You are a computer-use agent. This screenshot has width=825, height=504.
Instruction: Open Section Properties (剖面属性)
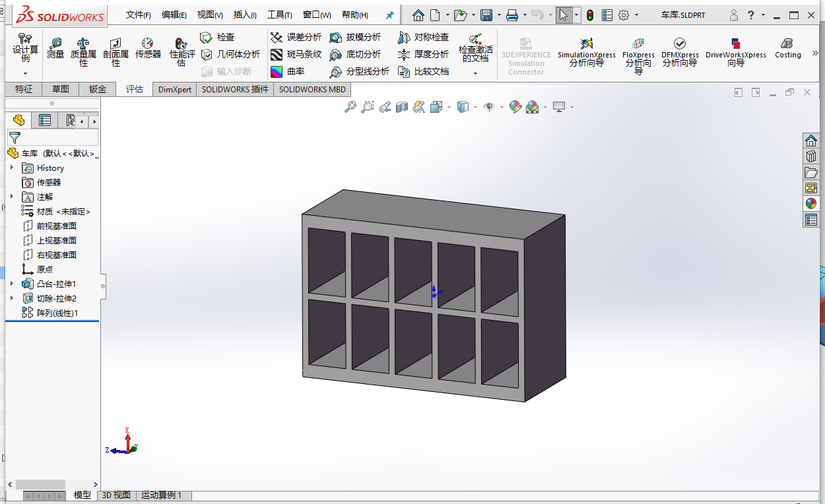[x=116, y=52]
